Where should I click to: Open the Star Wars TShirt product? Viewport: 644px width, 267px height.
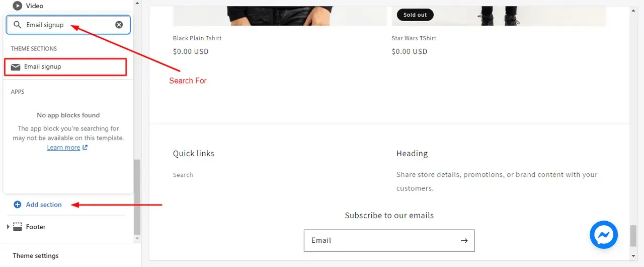point(414,38)
